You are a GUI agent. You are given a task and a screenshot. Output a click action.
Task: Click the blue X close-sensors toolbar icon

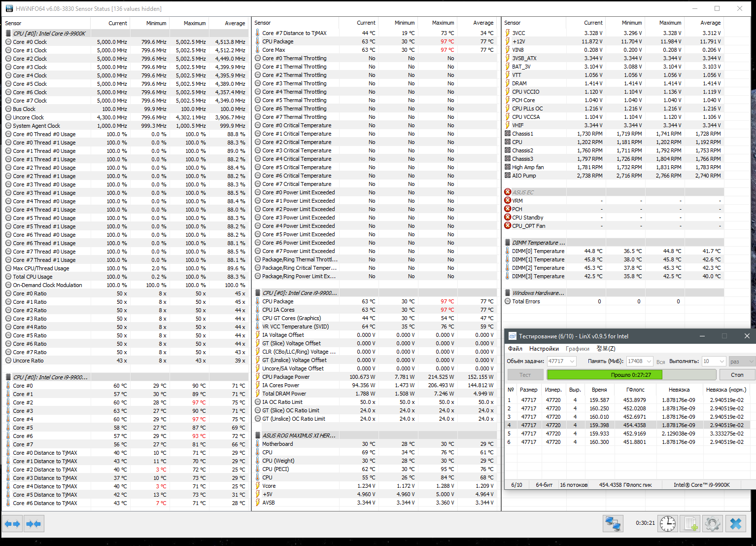pyautogui.click(x=736, y=523)
